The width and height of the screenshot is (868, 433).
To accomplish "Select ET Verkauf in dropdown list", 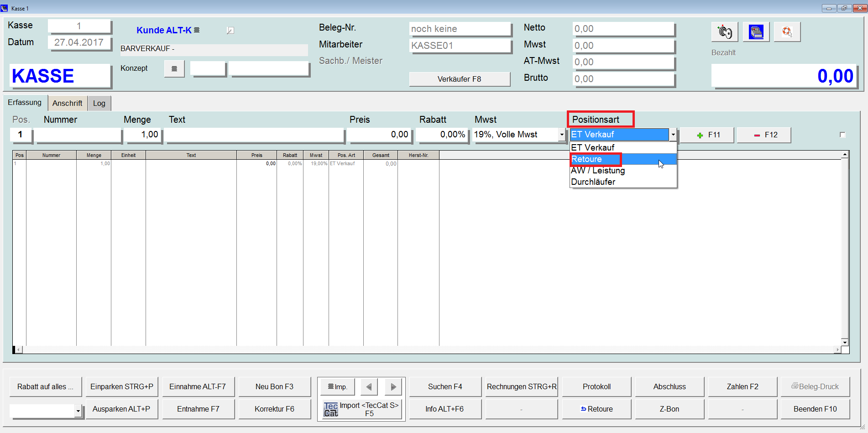I will pyautogui.click(x=623, y=148).
